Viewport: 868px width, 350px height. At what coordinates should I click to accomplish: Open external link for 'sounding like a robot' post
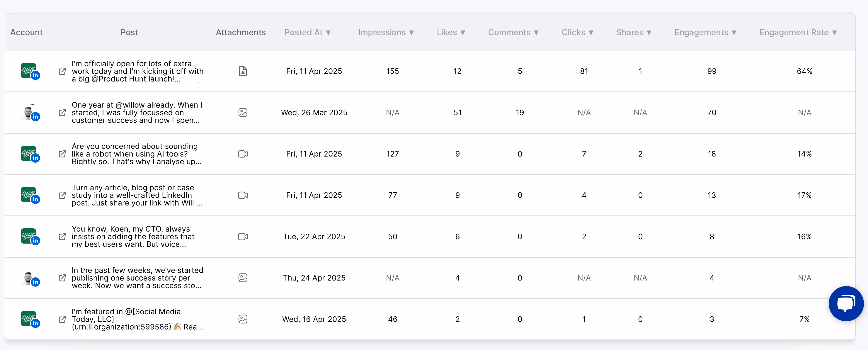(62, 154)
